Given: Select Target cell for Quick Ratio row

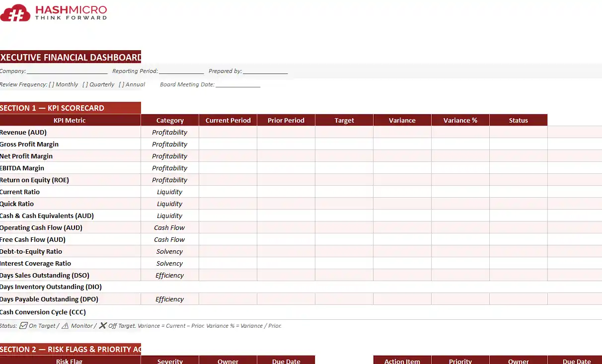Looking at the screenshot, I should point(344,204).
